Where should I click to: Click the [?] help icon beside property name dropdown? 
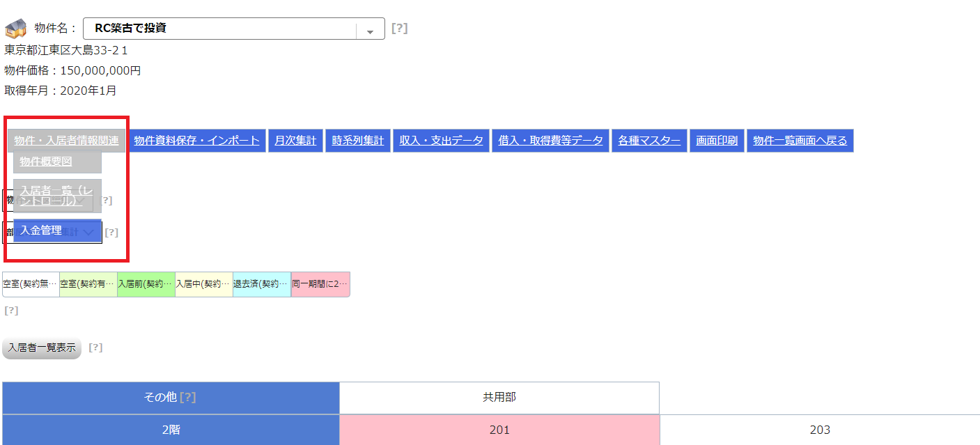click(x=399, y=29)
